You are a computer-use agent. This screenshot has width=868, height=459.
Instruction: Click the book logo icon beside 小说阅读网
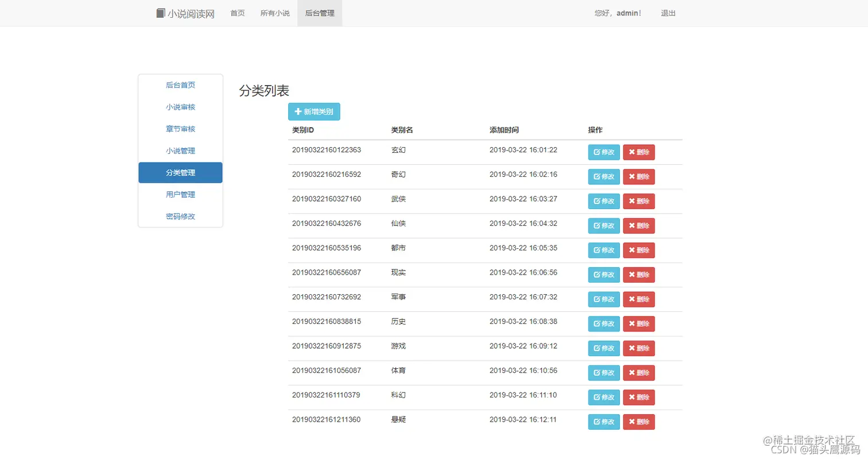pos(161,13)
